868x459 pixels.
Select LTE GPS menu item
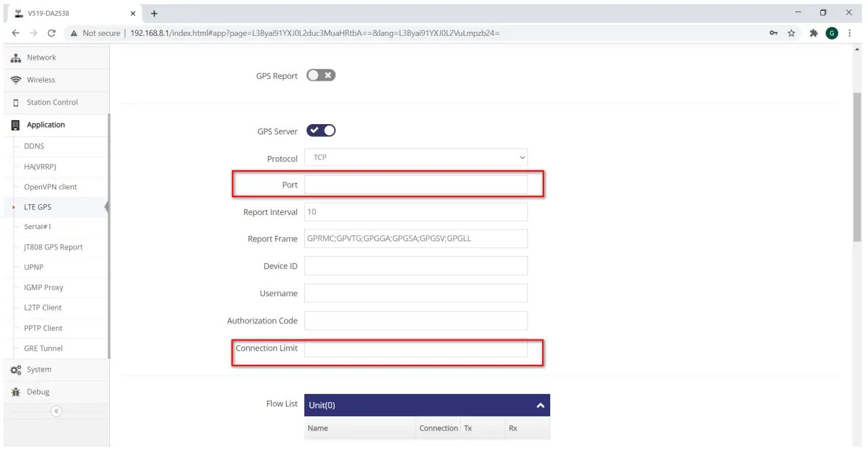(x=37, y=207)
